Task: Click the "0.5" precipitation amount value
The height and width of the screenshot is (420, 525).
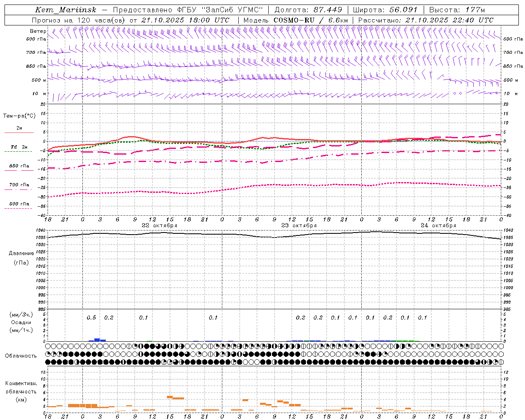Action: pyautogui.click(x=91, y=318)
